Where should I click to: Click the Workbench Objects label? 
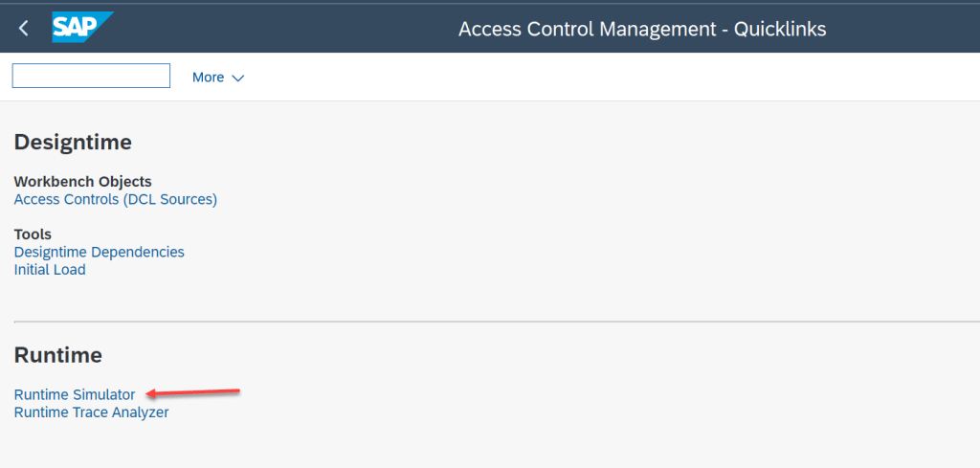pyautogui.click(x=82, y=181)
